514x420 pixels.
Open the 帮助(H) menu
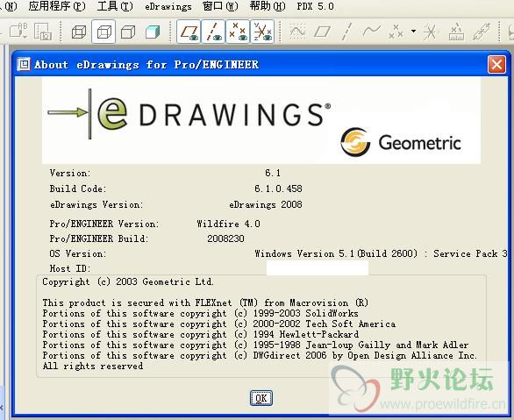pyautogui.click(x=268, y=6)
